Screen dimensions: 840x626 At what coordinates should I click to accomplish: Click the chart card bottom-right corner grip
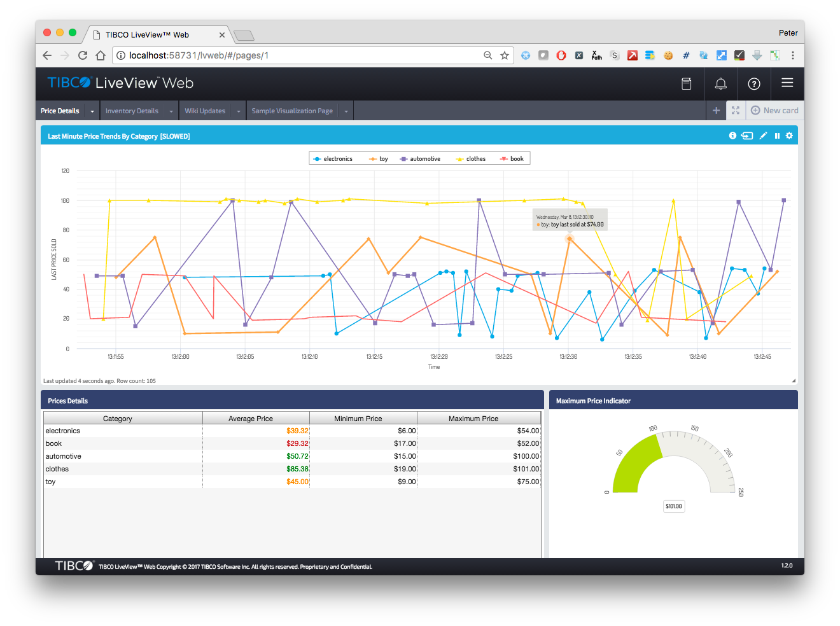pos(794,380)
